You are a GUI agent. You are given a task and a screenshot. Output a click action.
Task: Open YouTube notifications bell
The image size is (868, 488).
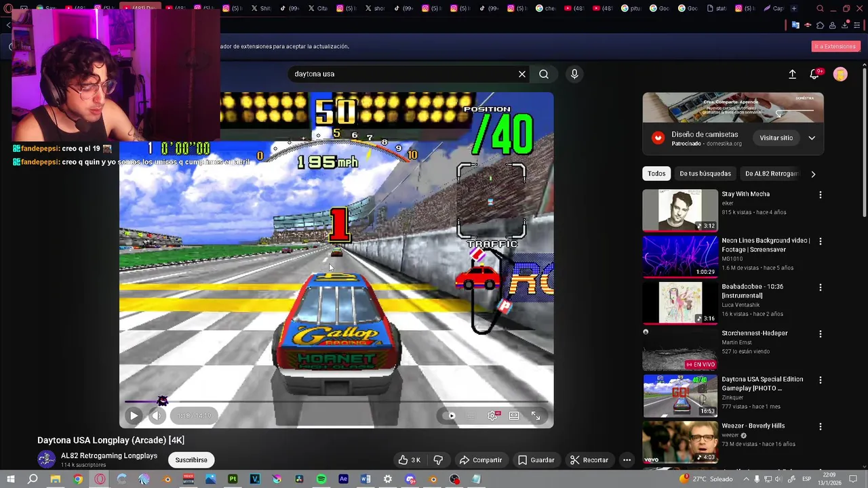815,74
